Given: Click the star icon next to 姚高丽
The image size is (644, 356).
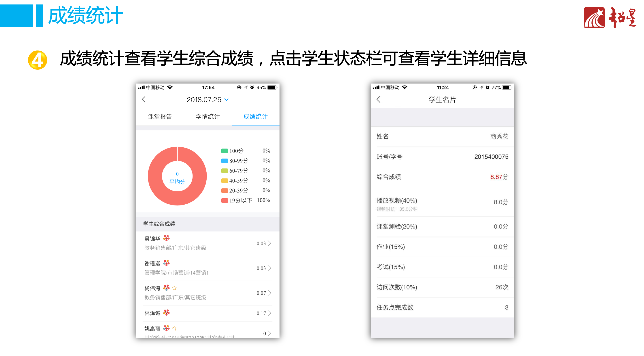Looking at the screenshot, I should [174, 328].
